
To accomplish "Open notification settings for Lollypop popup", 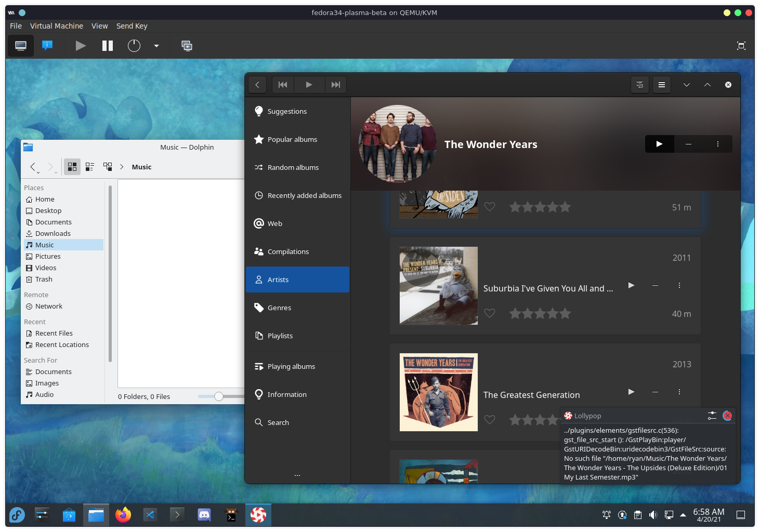I will (x=712, y=416).
